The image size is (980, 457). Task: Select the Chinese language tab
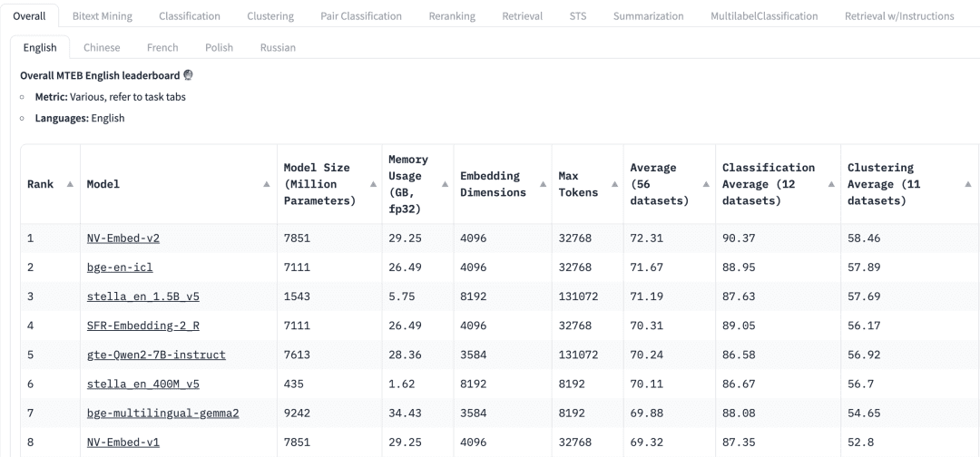pos(102,47)
